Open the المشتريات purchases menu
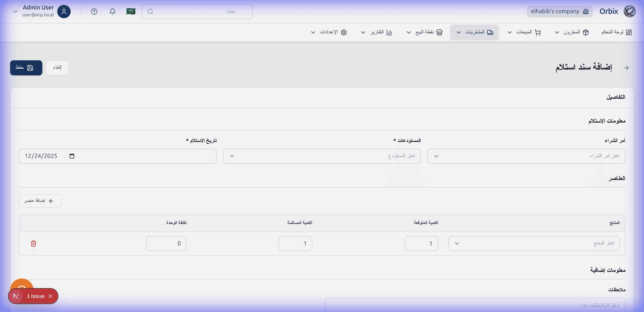644x312 pixels. (x=474, y=32)
